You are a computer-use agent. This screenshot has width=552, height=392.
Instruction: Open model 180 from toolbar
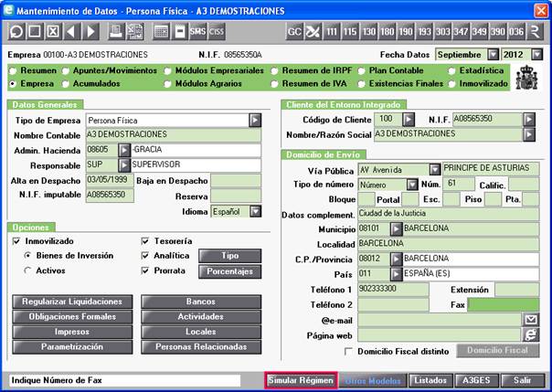(x=387, y=32)
